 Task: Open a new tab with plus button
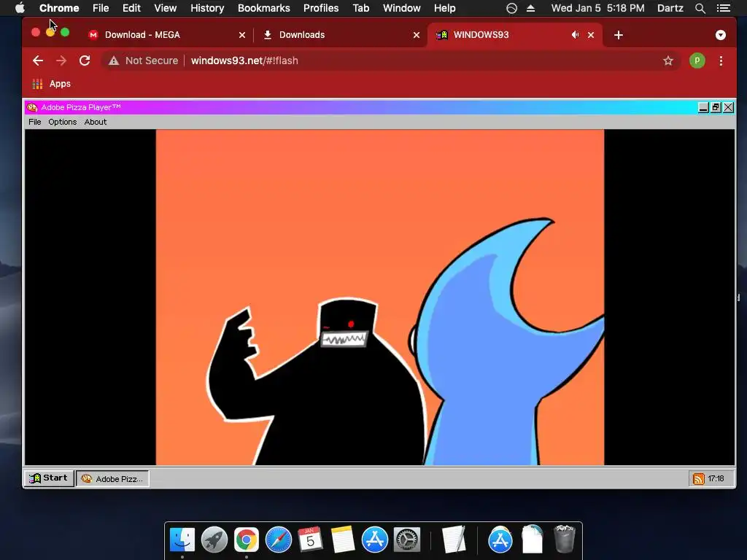pos(619,35)
